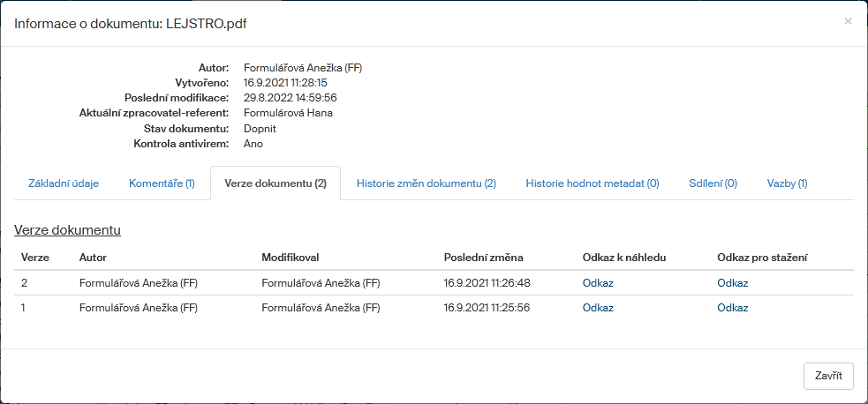This screenshot has height=404, width=868.
Task: Show the Historie hodnot metadat (0) tab
Action: (593, 183)
